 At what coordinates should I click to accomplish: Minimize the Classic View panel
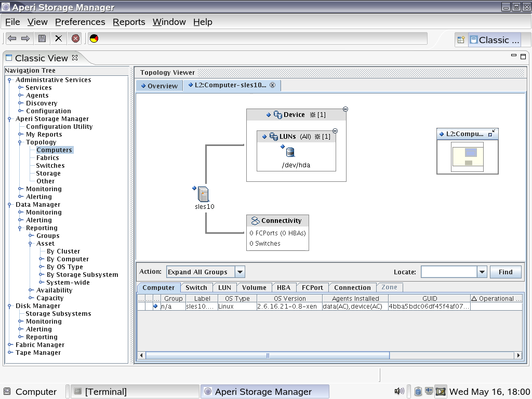click(x=514, y=55)
